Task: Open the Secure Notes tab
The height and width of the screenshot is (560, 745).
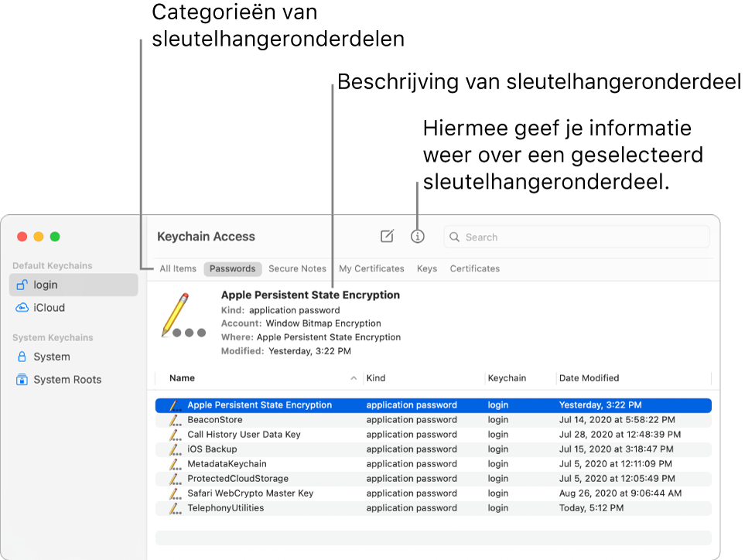Action: (x=297, y=269)
